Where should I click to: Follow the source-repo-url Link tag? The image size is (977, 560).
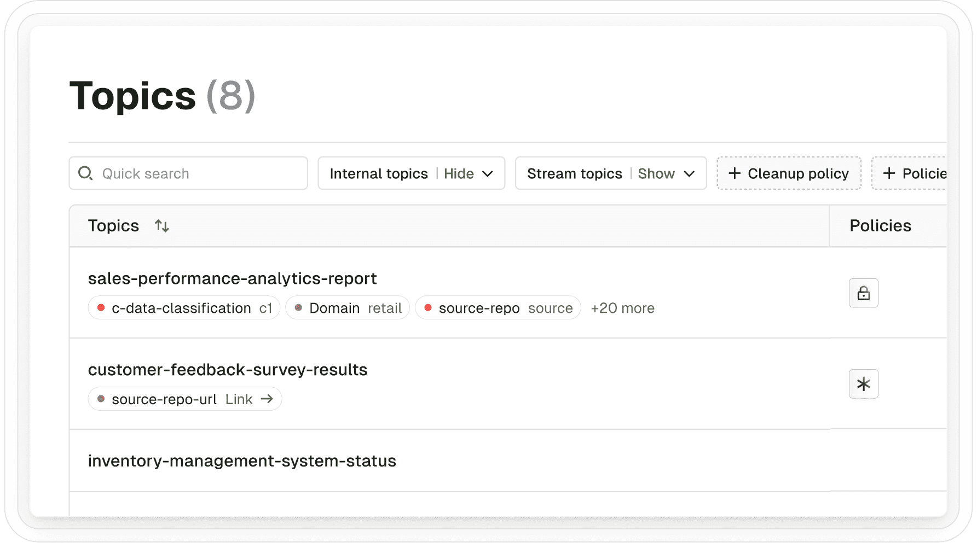pos(184,399)
